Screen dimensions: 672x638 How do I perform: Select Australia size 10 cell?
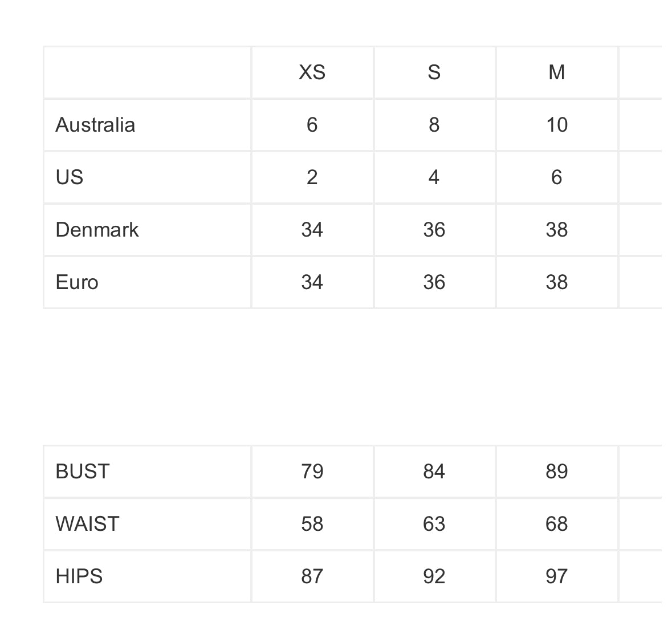click(556, 125)
